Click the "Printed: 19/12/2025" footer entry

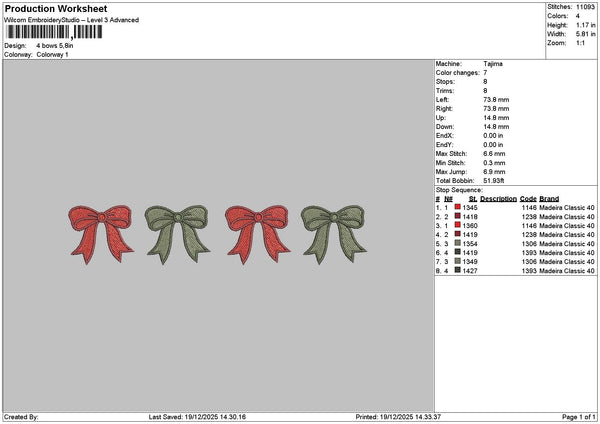click(x=398, y=417)
